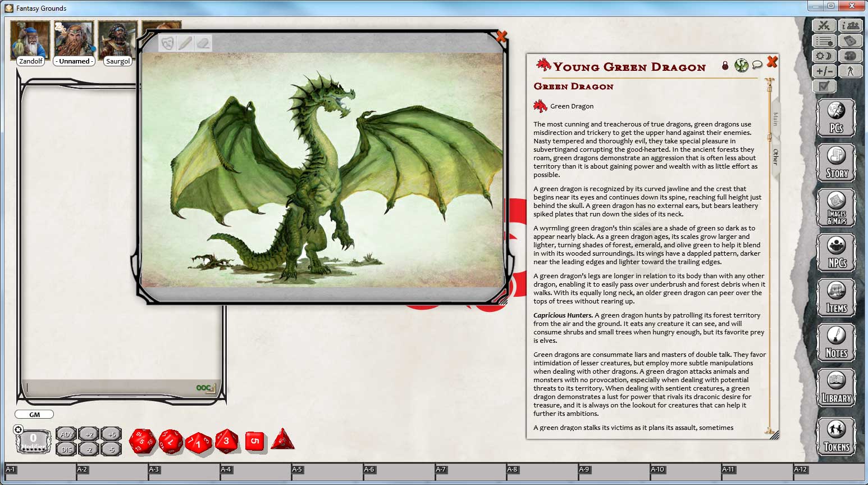The width and height of the screenshot is (868, 485).
Task: Click inside the chat input field
Action: tap(112, 388)
